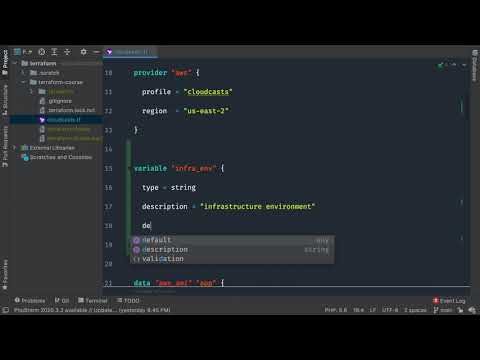Viewport: 480px width, 360px height.
Task: Open the Event Log
Action: tap(449, 300)
